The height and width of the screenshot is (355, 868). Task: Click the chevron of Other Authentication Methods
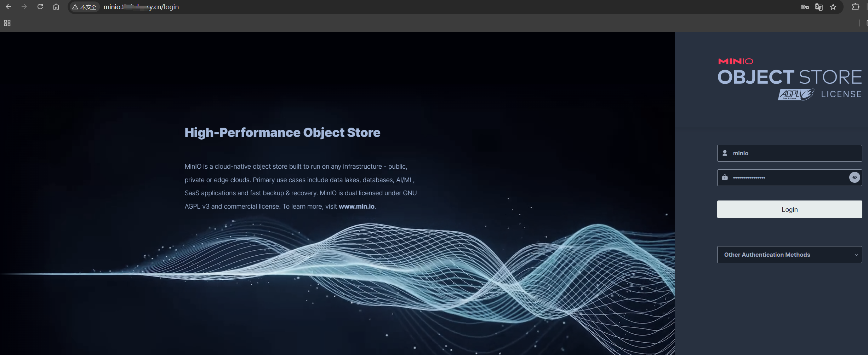point(856,255)
